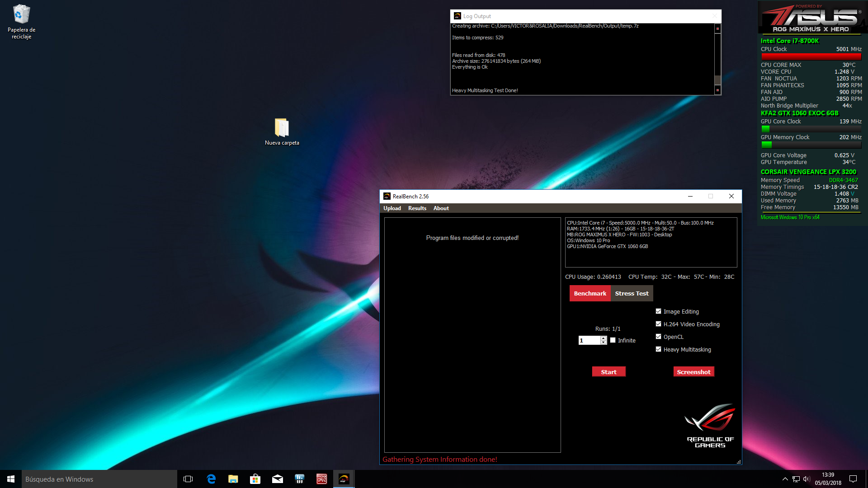Uncheck the Heavy Multitasking test

click(x=658, y=349)
